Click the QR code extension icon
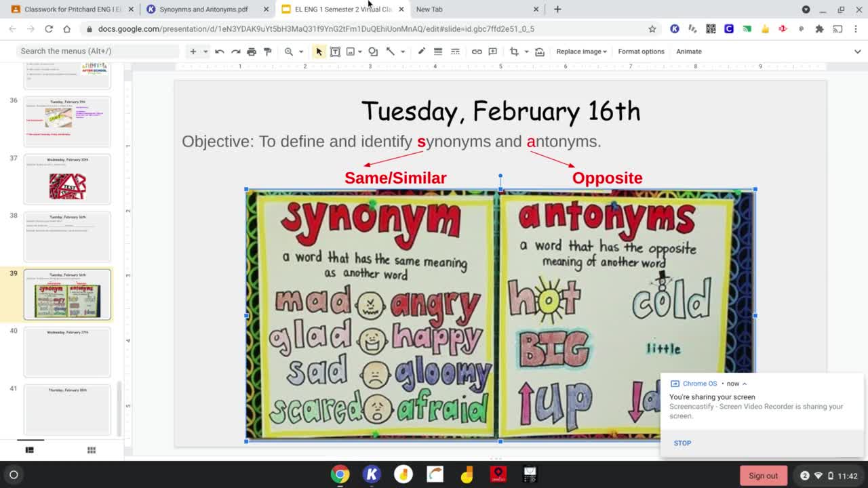Screen dimensions: 868x488 click(711, 29)
